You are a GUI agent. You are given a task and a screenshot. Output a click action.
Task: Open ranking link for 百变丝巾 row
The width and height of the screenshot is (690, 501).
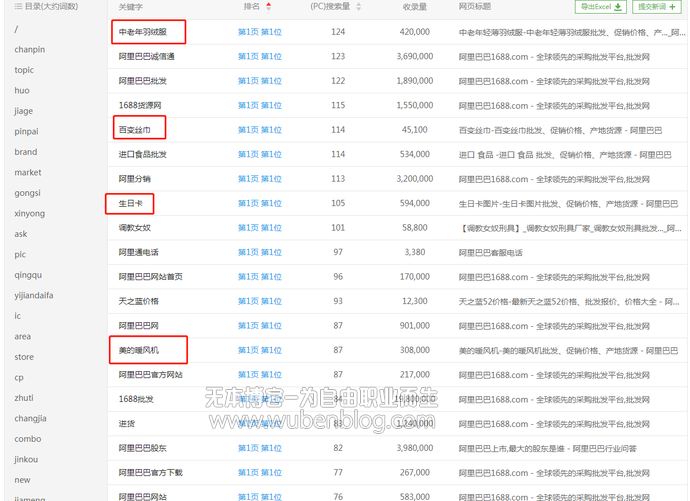260,130
